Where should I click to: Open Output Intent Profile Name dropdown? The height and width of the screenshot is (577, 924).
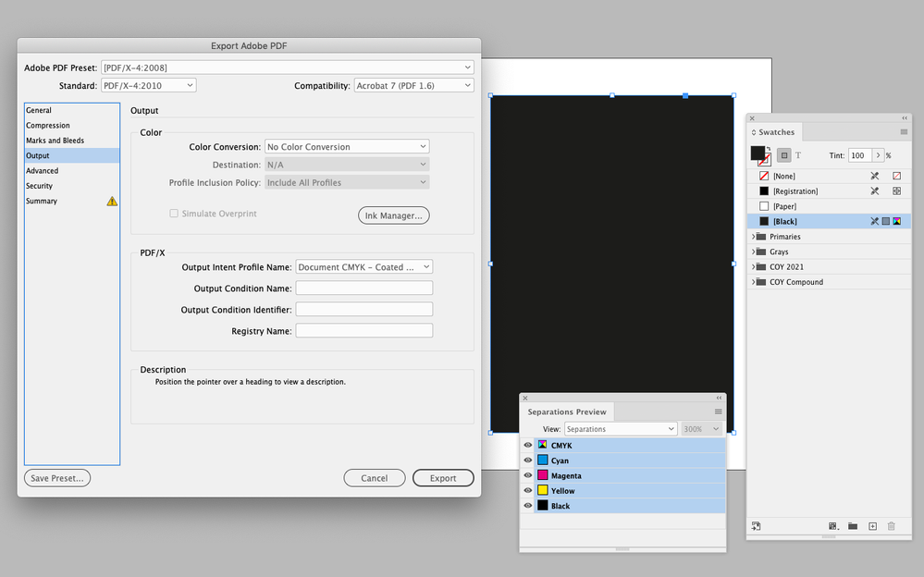(x=364, y=267)
